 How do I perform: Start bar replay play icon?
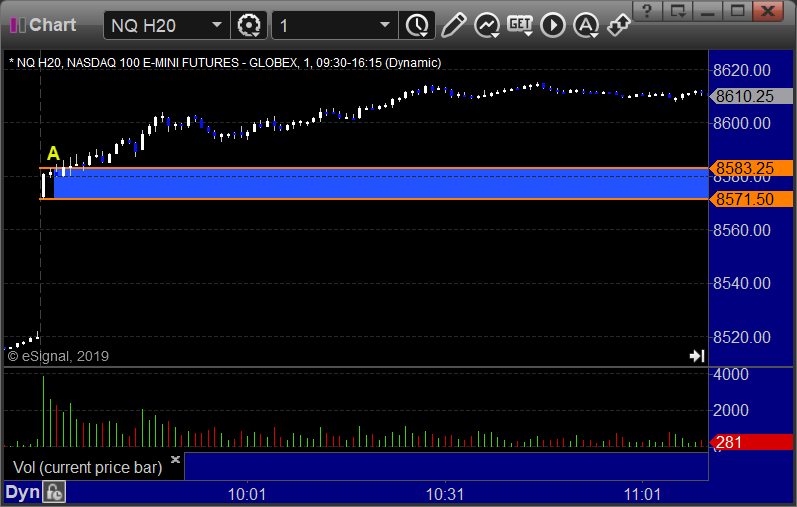[x=553, y=25]
